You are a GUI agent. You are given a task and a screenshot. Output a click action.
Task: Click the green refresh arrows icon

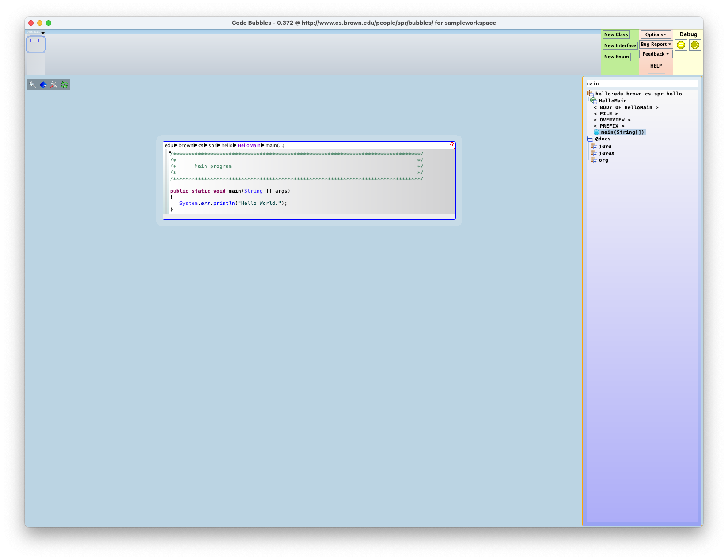tap(64, 85)
